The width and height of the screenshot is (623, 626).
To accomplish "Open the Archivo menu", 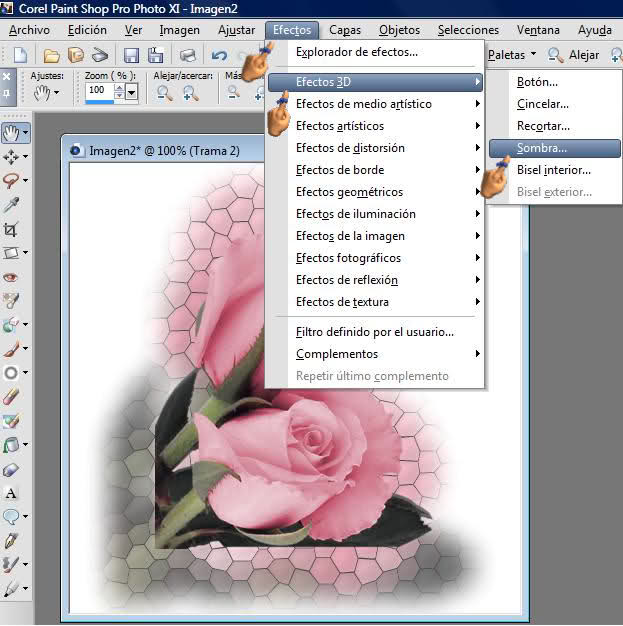I will coord(30,30).
